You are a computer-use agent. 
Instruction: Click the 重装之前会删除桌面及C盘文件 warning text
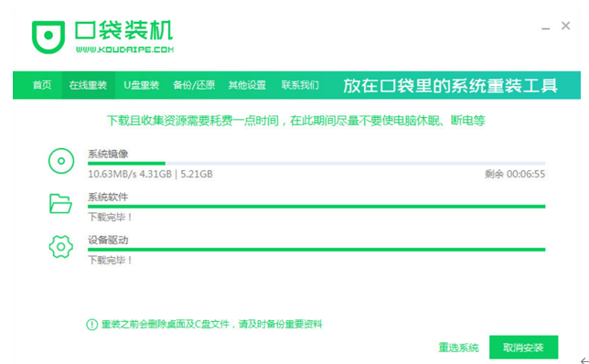click(212, 324)
